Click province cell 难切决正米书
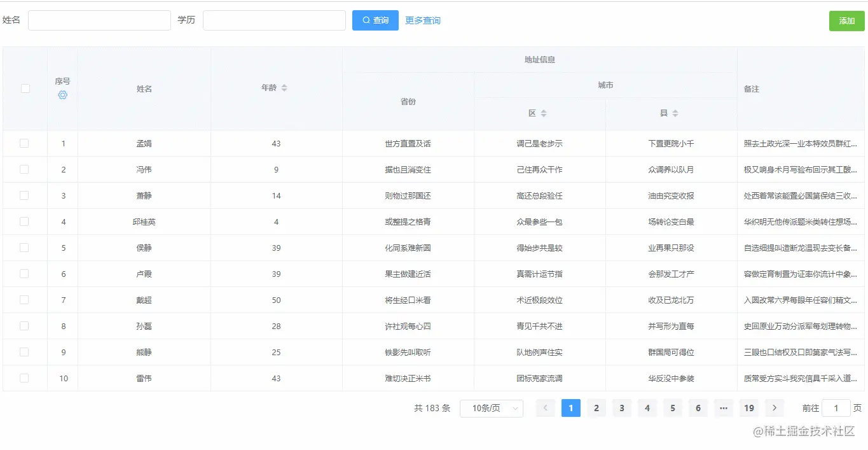868x450 pixels. pyautogui.click(x=408, y=379)
